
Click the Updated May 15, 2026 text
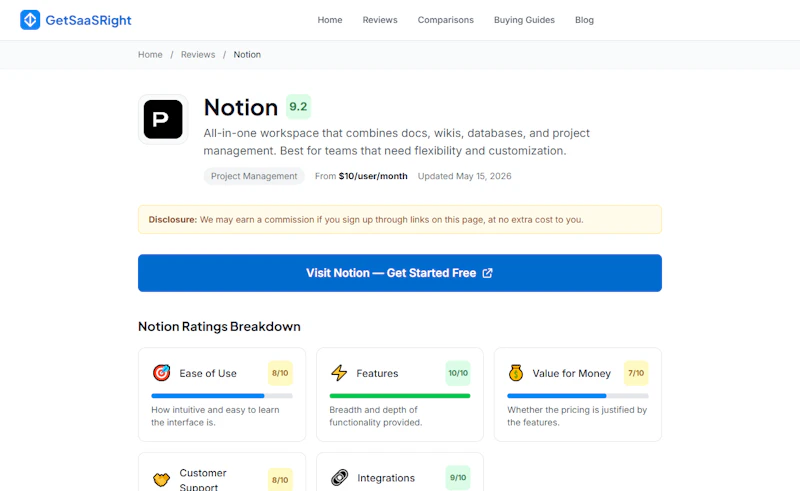[464, 176]
